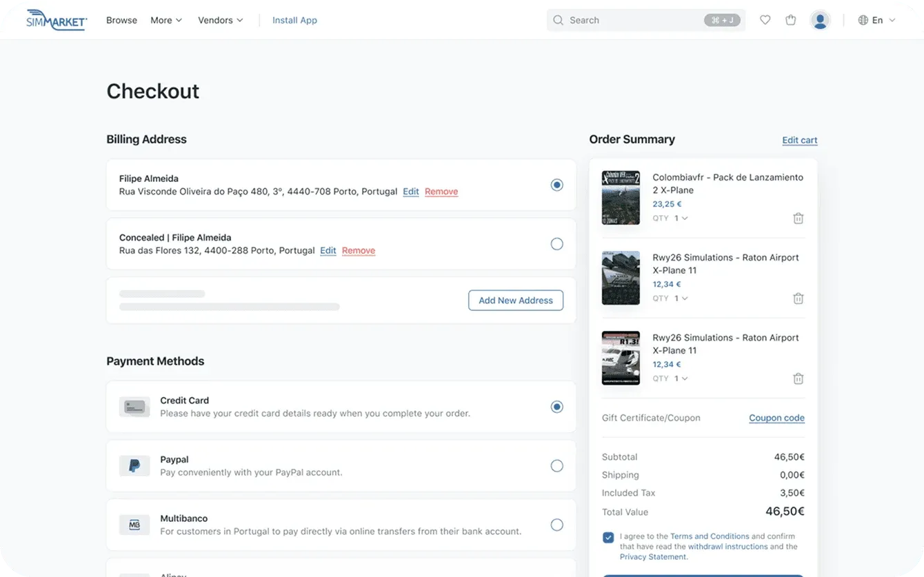The width and height of the screenshot is (924, 577).
Task: Remove the Rua Visconde Oliveira address
Action: [x=441, y=192]
